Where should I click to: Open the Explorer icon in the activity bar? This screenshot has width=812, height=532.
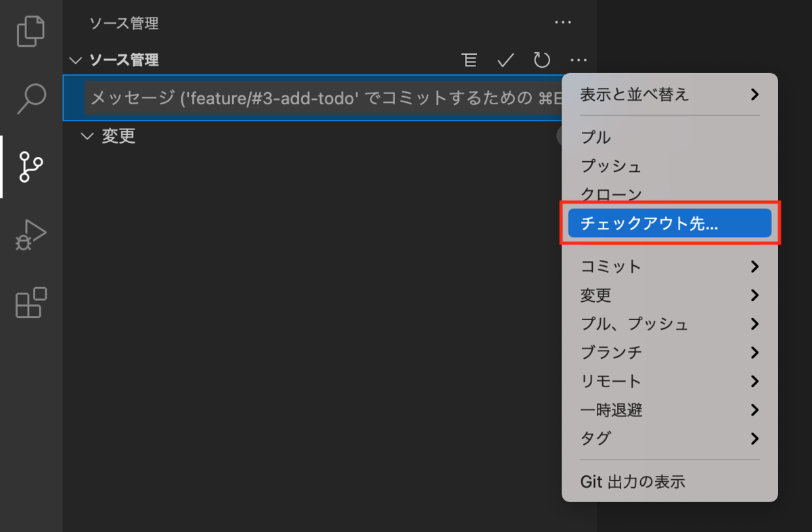(x=30, y=30)
